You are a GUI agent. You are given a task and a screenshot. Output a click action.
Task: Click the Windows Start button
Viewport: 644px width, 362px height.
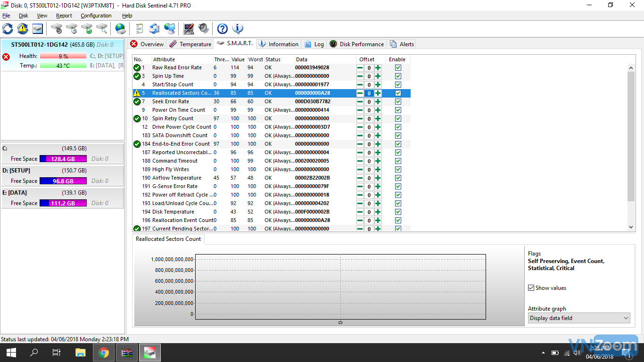tap(11, 353)
